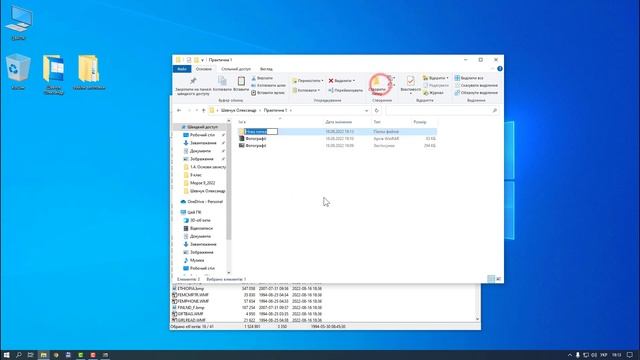The height and width of the screenshot is (360, 640).
Task: Open the Quick Access Toolbar customize arrow
Action: 202,60
